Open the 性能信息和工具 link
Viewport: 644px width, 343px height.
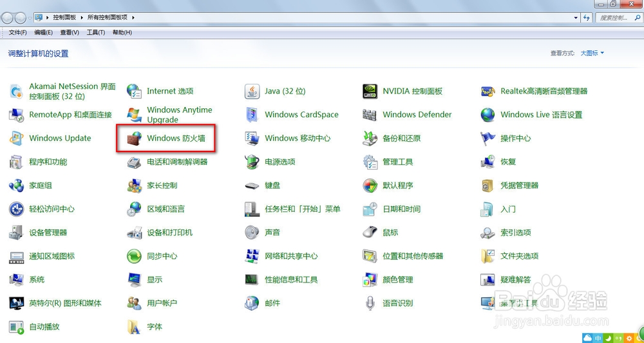tap(291, 280)
